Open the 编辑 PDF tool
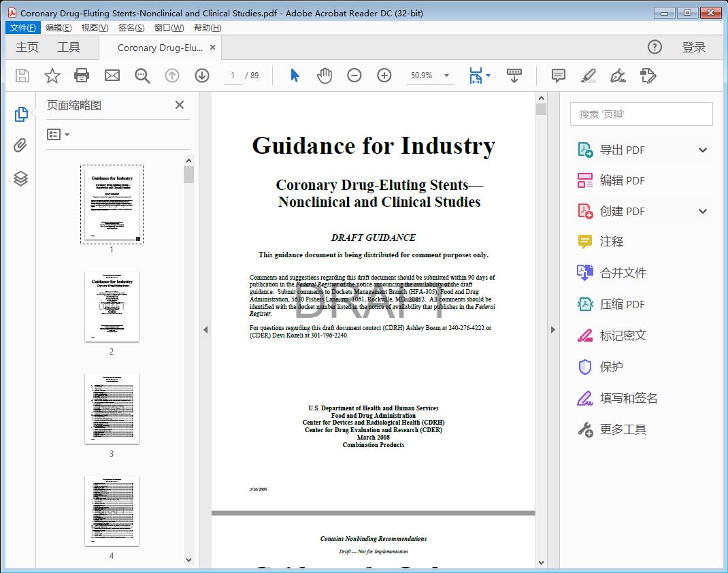The image size is (728, 573). coord(611,180)
